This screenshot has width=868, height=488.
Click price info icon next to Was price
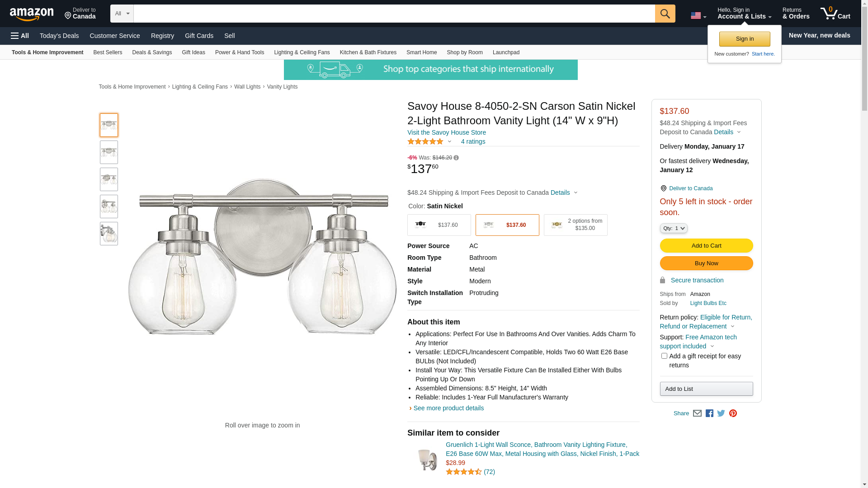pyautogui.click(x=456, y=158)
